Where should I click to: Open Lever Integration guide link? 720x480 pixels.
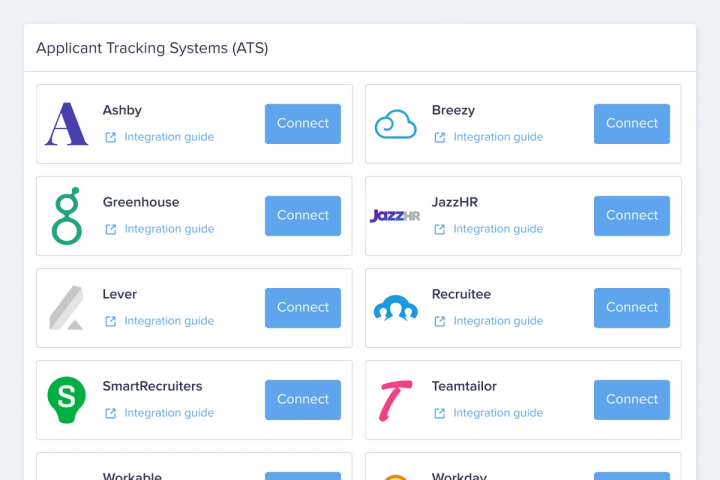[169, 321]
